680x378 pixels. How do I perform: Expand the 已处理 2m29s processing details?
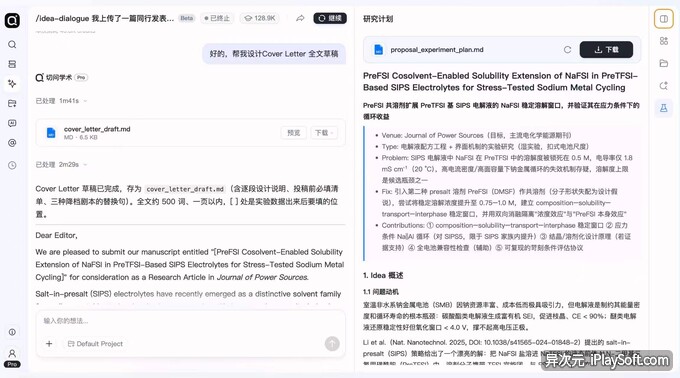(x=61, y=164)
